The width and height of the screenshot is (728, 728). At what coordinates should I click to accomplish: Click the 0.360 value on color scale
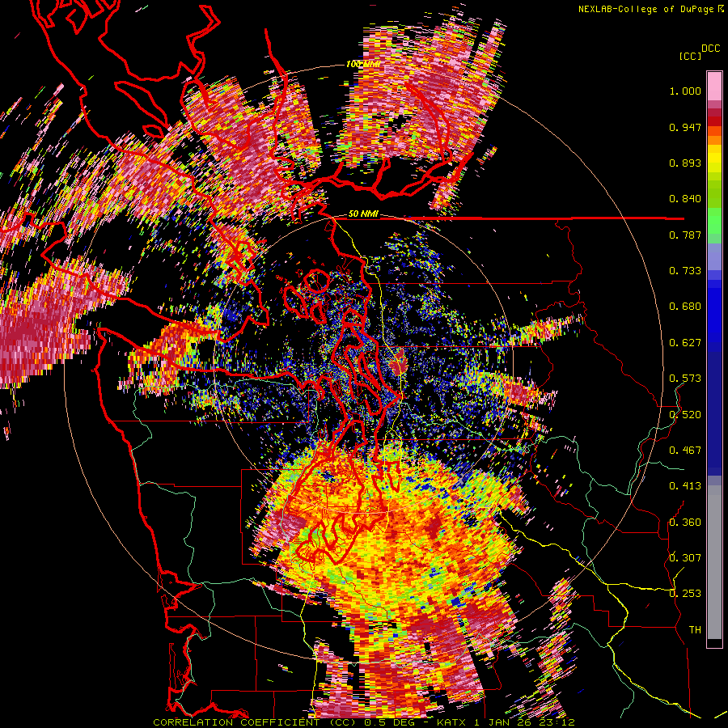(685, 523)
